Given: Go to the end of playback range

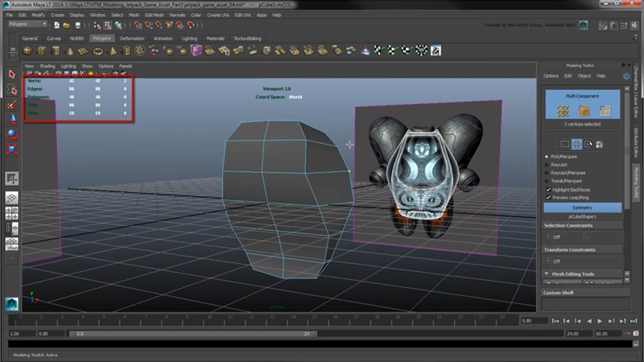Looking at the screenshot, I should tap(633, 321).
